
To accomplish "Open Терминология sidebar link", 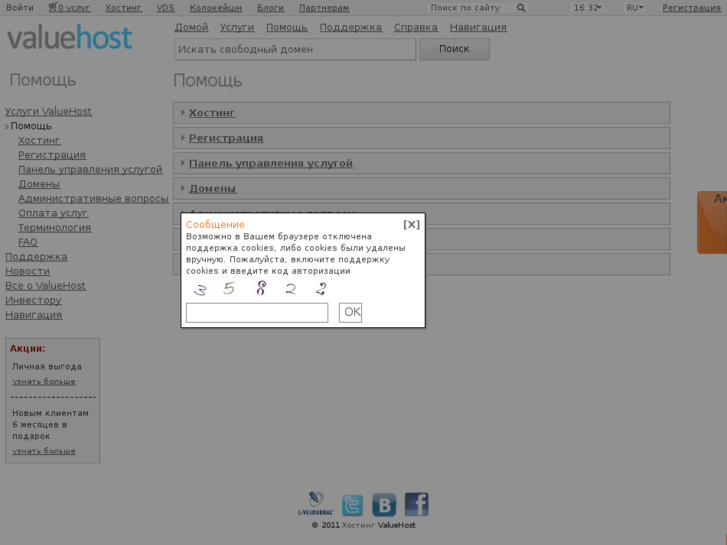I will pos(55,228).
